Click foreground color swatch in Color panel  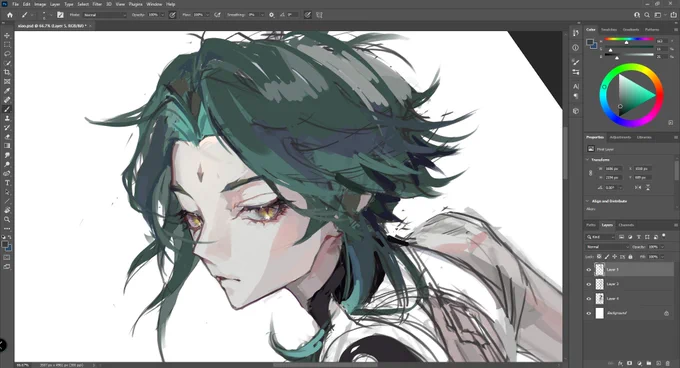[x=589, y=42]
